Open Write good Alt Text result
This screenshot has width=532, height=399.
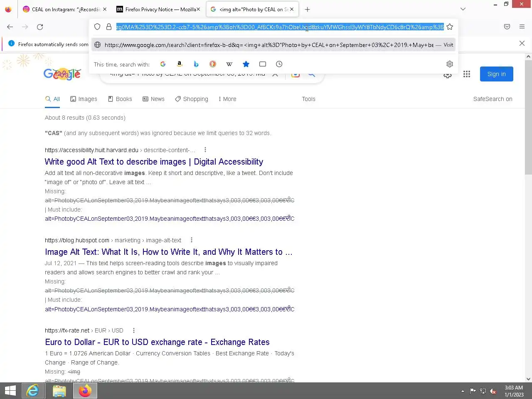point(154,162)
